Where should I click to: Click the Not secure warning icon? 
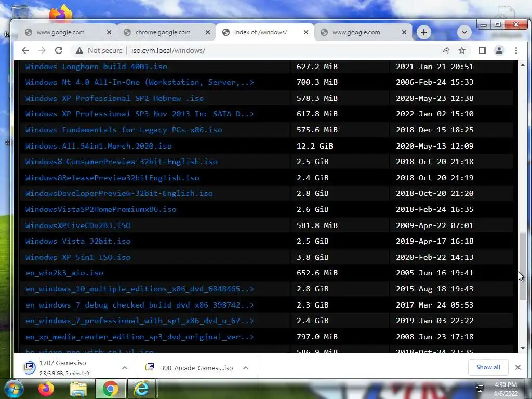pos(79,50)
